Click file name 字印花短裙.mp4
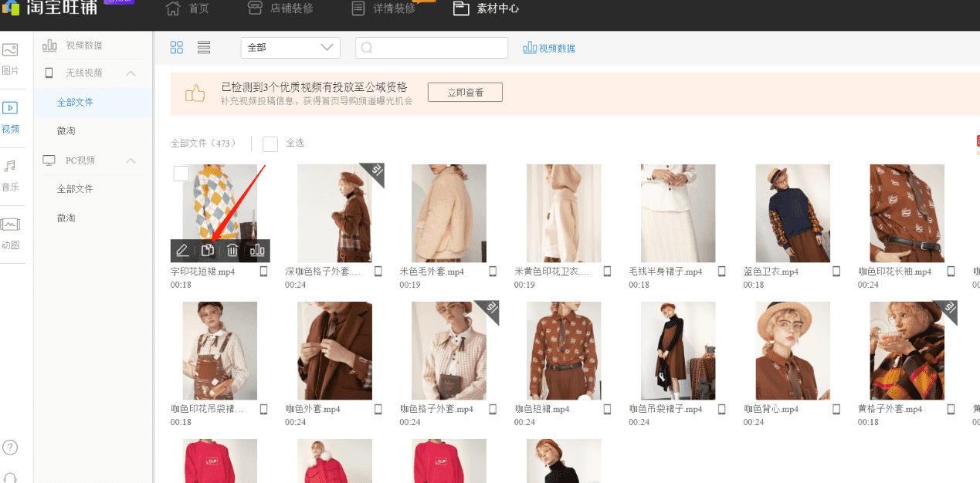This screenshot has width=980, height=483. pyautogui.click(x=203, y=272)
